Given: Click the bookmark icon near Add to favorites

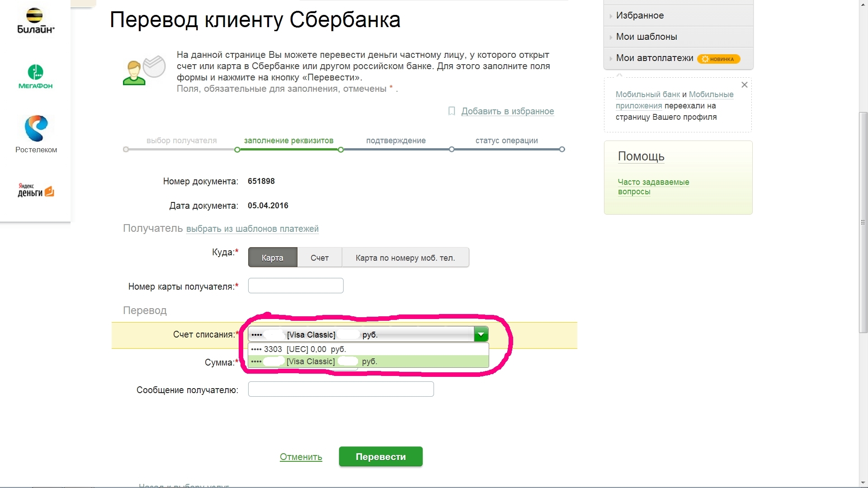Looking at the screenshot, I should 451,111.
